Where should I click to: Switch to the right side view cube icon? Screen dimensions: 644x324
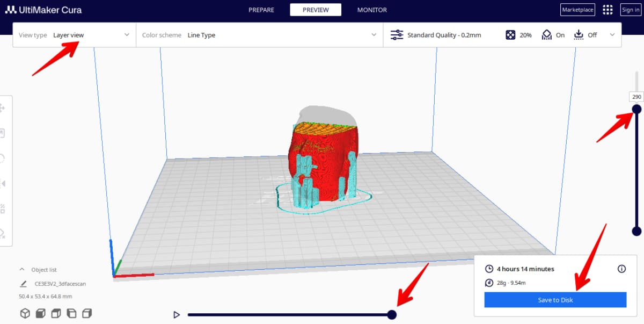[87, 313]
